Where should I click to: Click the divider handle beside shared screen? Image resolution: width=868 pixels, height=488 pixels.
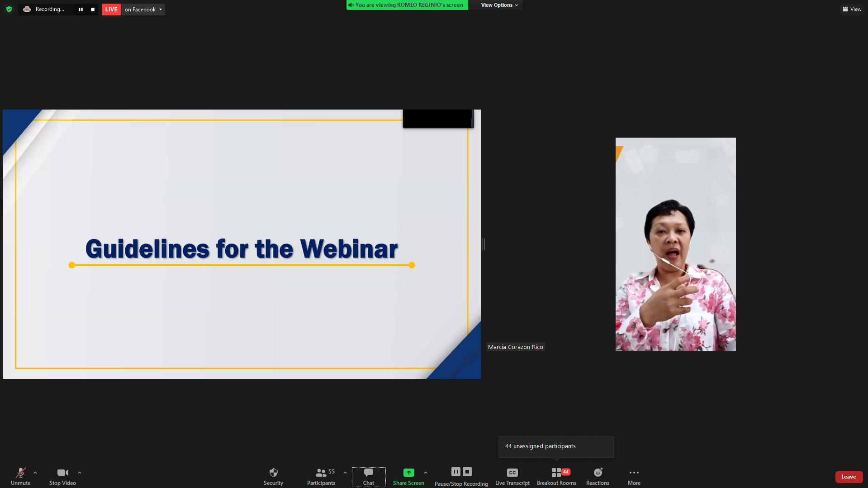(x=484, y=244)
